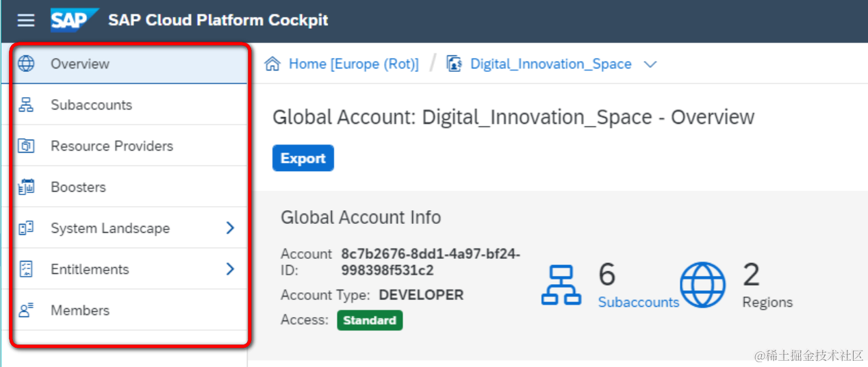Click the Account Type label
The height and width of the screenshot is (367, 868).
[325, 295]
